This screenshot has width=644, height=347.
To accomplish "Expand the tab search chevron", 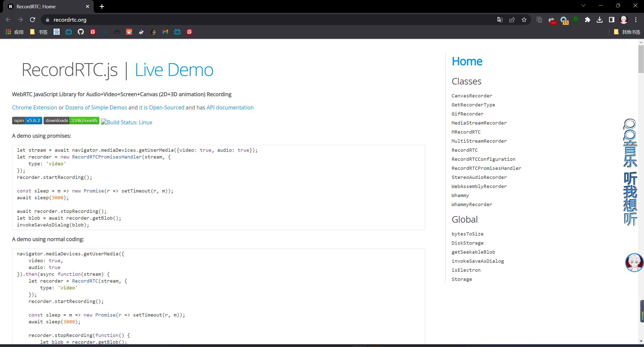I will pos(583,6).
